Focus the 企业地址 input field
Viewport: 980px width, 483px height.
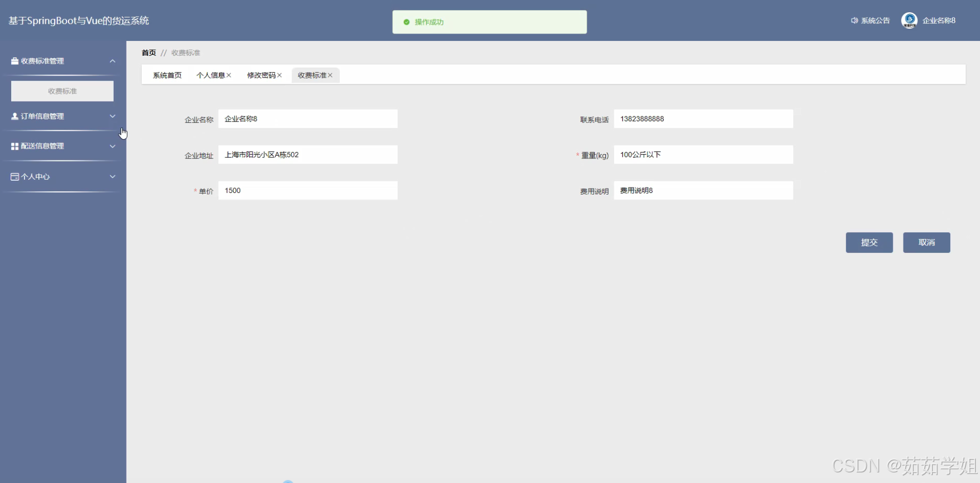(x=308, y=155)
